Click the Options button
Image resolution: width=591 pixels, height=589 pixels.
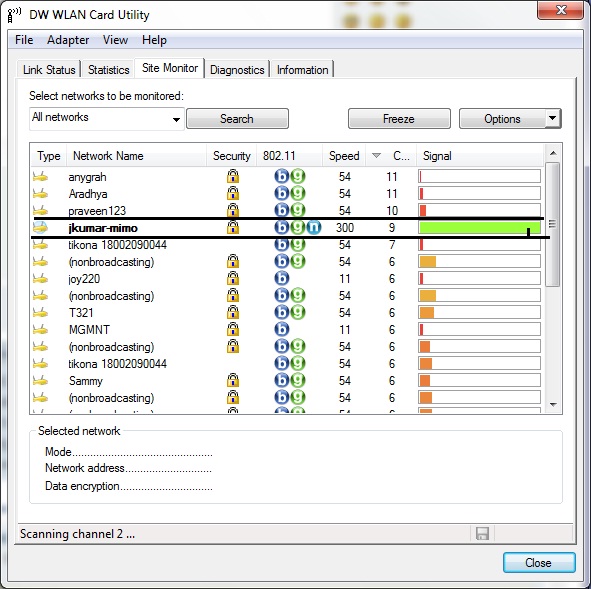pos(502,119)
